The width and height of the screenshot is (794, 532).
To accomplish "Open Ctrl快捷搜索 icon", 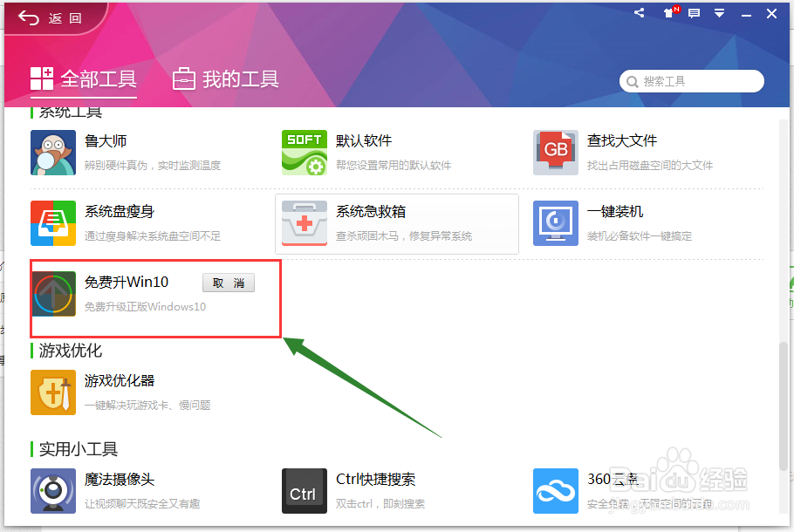I will [x=305, y=491].
